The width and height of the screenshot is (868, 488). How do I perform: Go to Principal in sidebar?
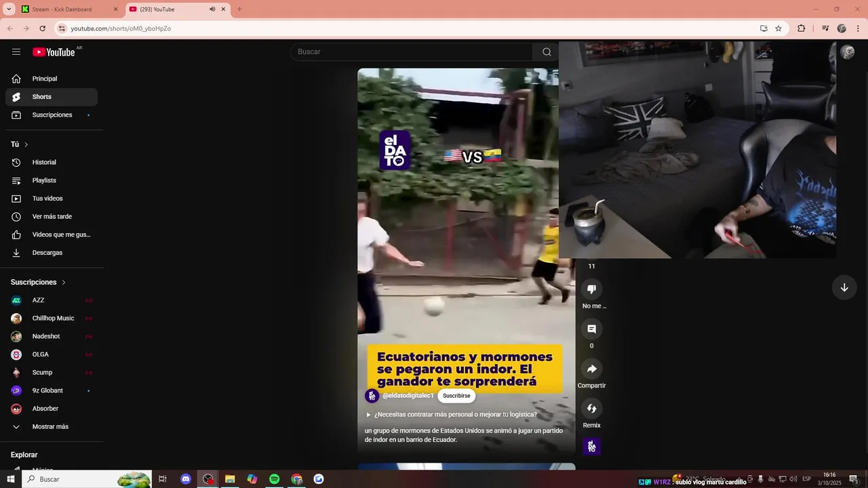[x=52, y=79]
